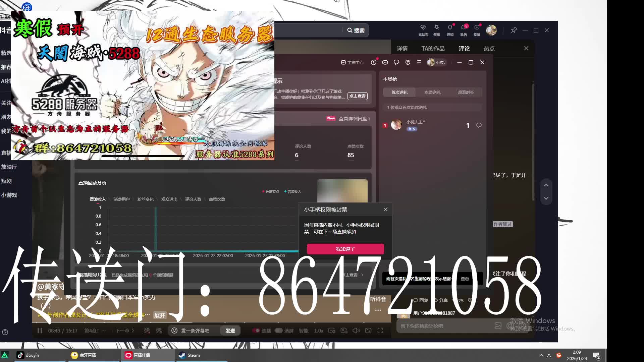Select the 点赞送礼 ranking tab
Image resolution: width=644 pixels, height=362 pixels.
433,92
